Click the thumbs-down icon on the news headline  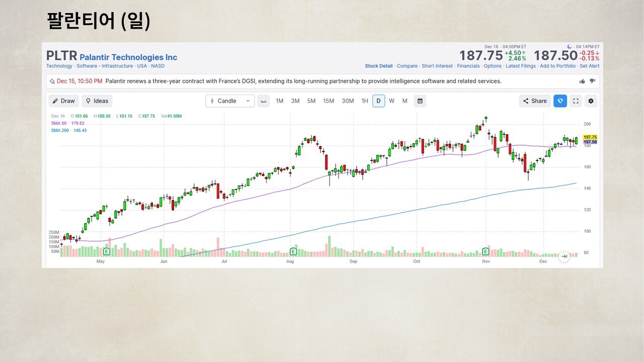click(x=592, y=81)
